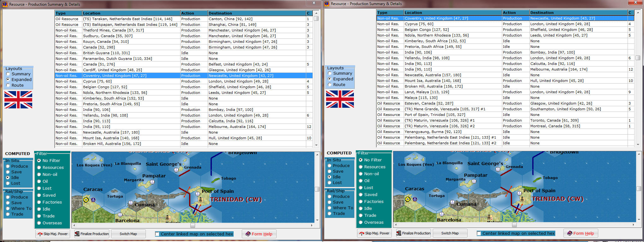
Task: Click Switch Map button in right window
Action: (450, 233)
